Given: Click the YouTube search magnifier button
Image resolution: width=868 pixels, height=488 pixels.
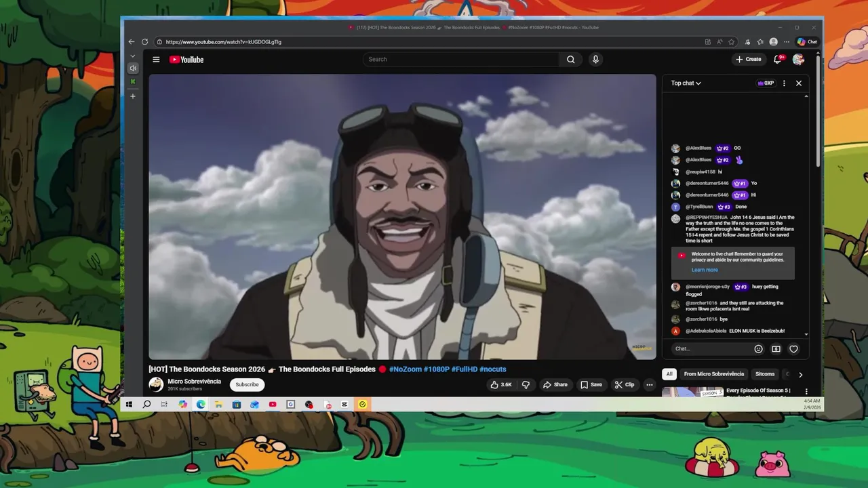Looking at the screenshot, I should [x=571, y=60].
